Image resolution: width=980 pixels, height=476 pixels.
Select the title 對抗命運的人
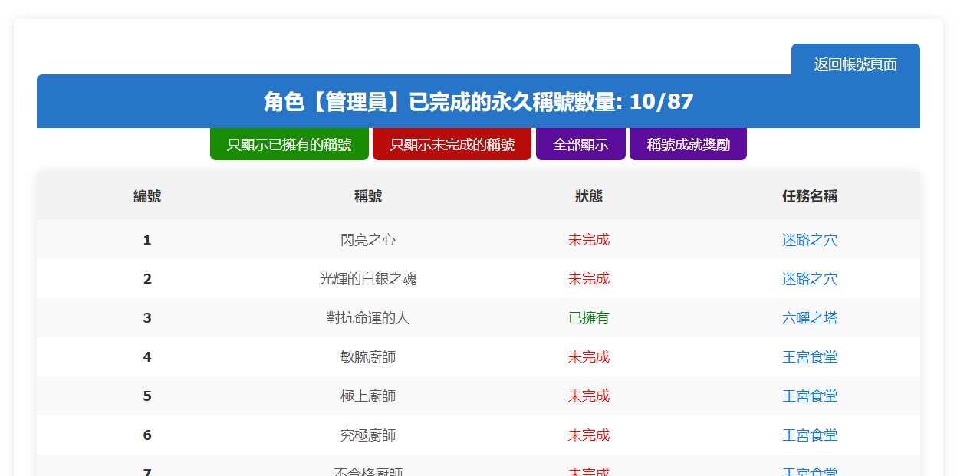pos(368,318)
